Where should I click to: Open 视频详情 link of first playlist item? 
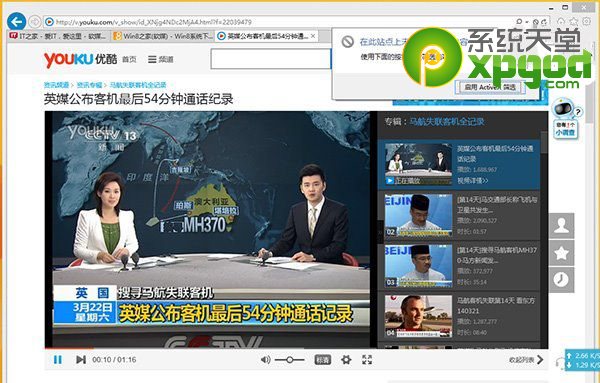(473, 181)
